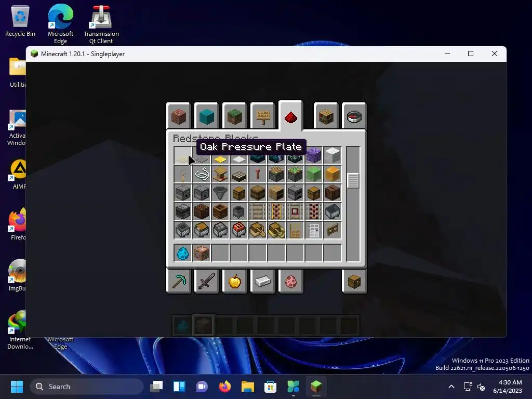Image resolution: width=532 pixels, height=399 pixels.
Task: Click the taskbar Search box
Action: (x=87, y=387)
